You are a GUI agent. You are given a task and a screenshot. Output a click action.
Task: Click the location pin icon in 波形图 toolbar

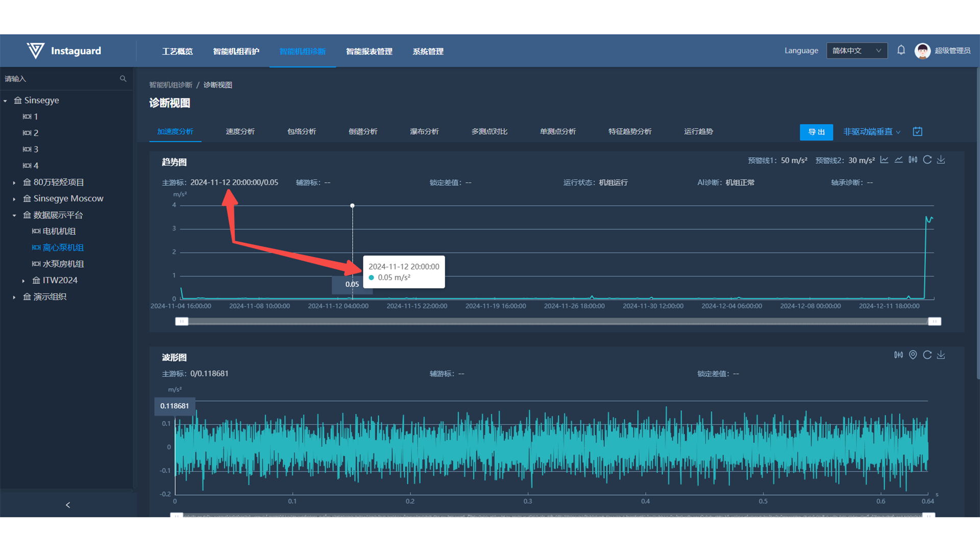913,355
